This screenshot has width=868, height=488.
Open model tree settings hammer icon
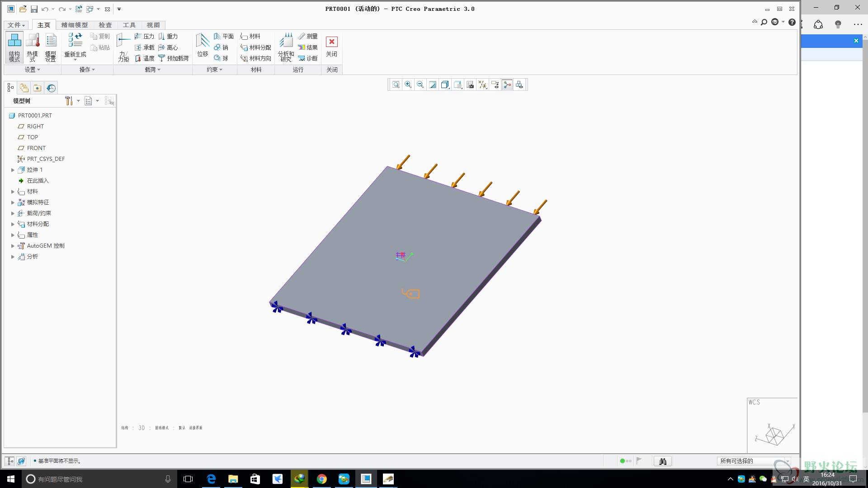coord(69,101)
